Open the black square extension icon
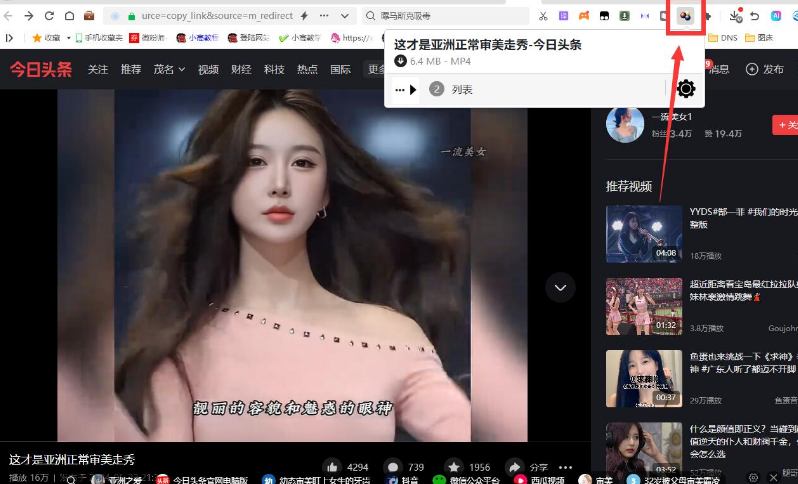 click(604, 16)
